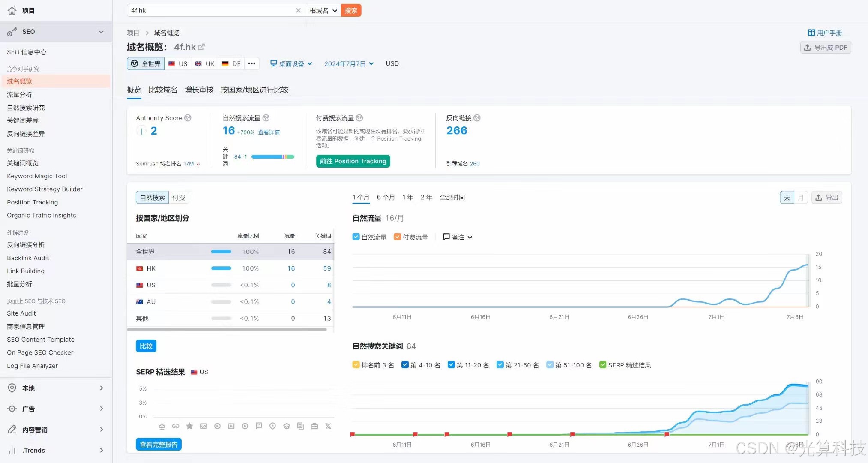Click the briefcase SERP feature icon
868x463 pixels.
pos(314,426)
